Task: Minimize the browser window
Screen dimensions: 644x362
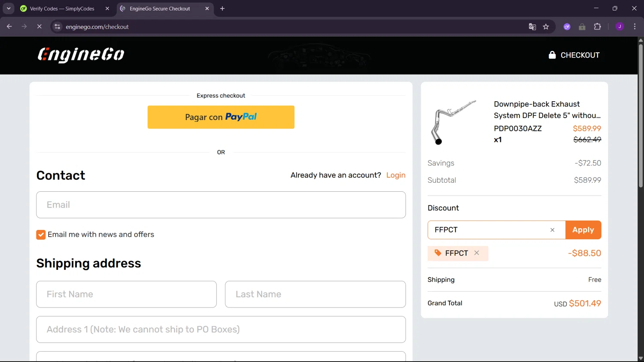Action: click(x=596, y=9)
